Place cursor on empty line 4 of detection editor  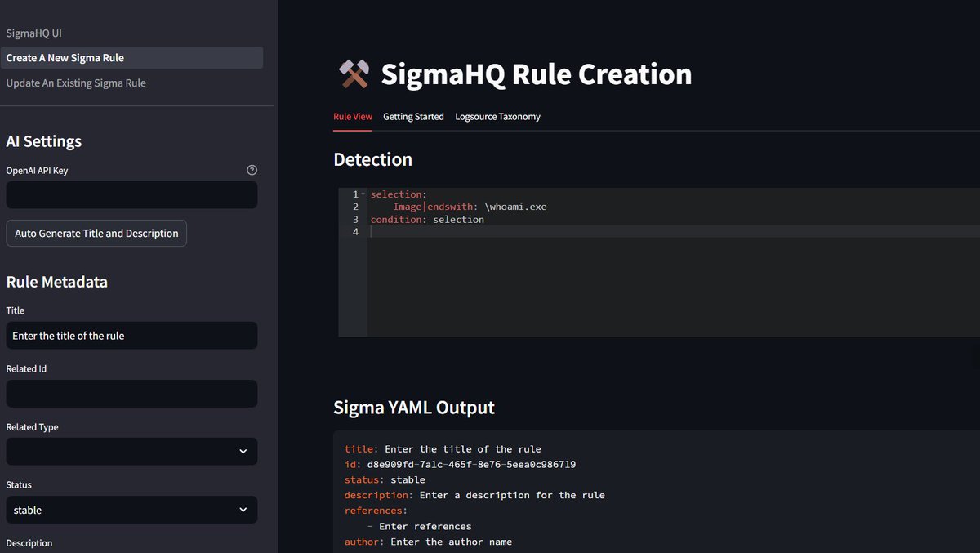(x=674, y=232)
